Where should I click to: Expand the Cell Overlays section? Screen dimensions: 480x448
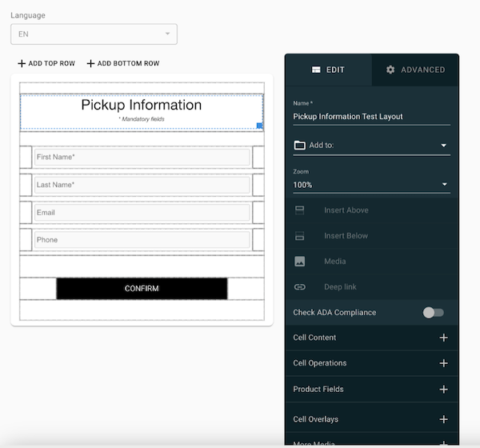[x=372, y=419]
